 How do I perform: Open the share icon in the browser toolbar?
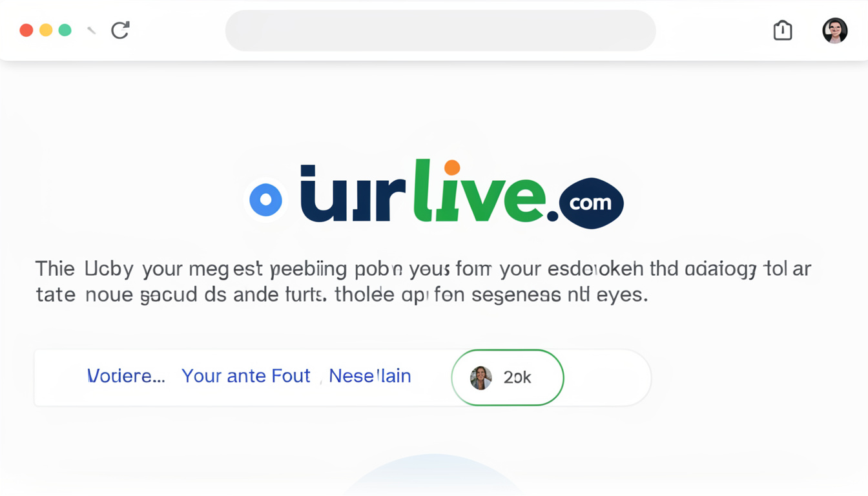coord(783,30)
